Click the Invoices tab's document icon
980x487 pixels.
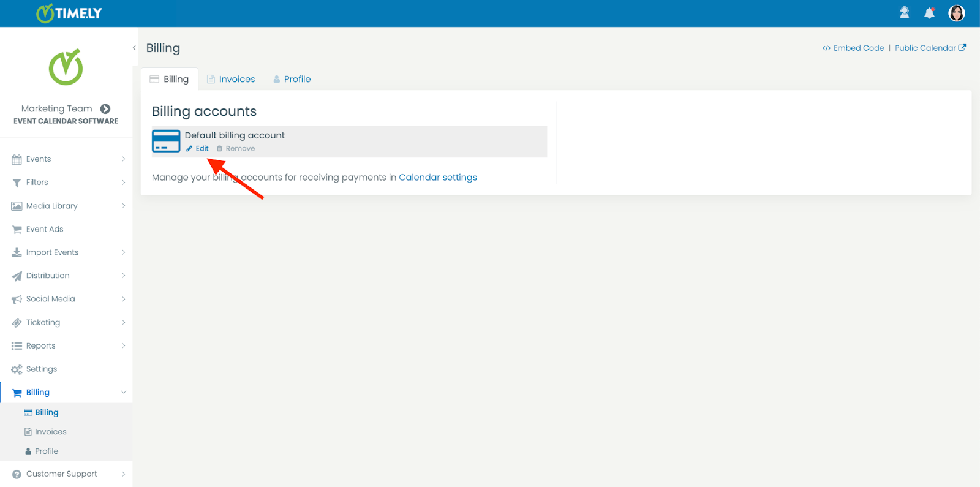211,79
